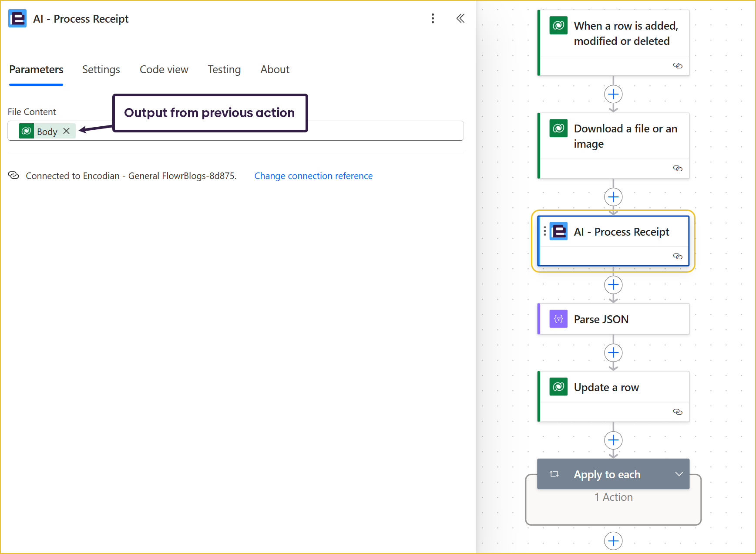
Task: Click the loop icon on Apply to each
Action: (x=554, y=474)
